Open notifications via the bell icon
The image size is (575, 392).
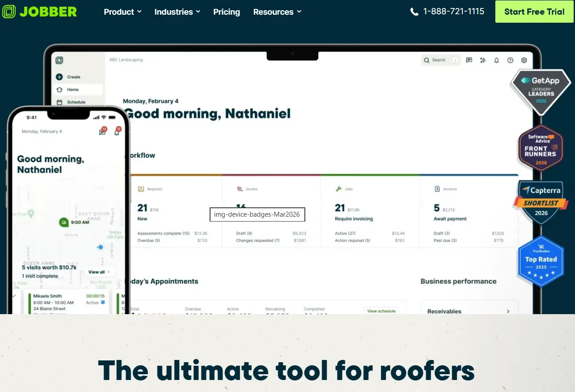click(496, 60)
